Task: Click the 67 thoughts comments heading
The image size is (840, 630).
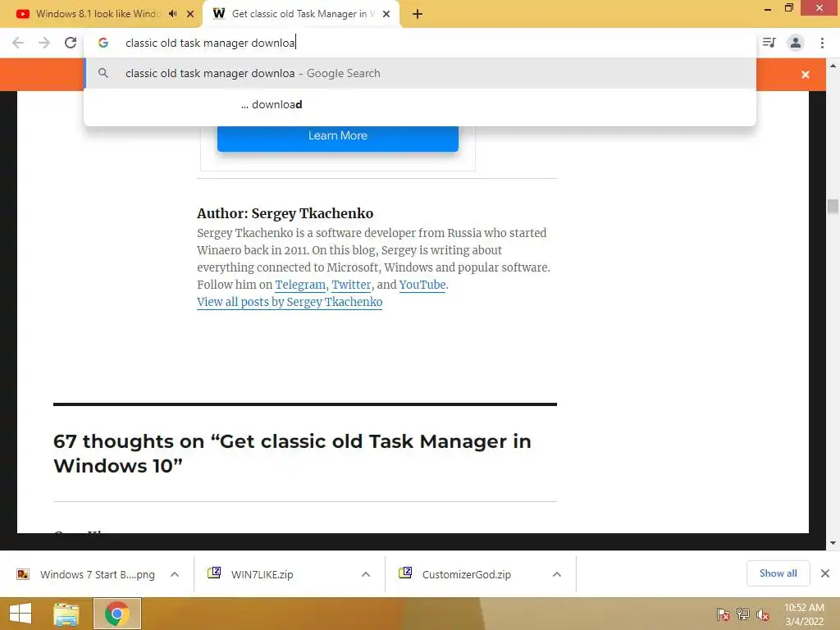Action: pyautogui.click(x=292, y=453)
